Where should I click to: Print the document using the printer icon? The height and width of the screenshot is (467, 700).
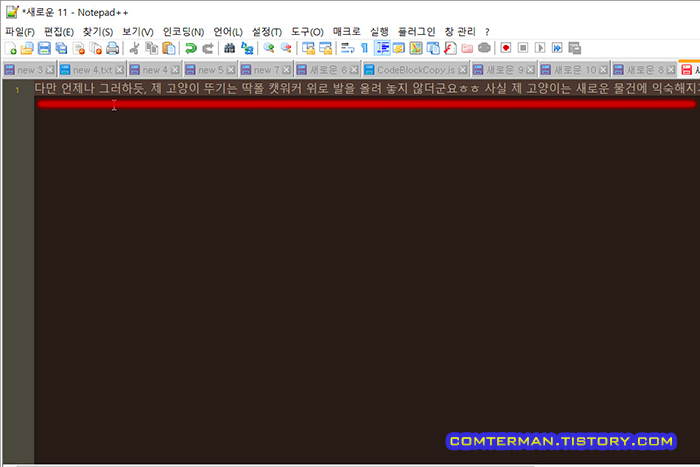point(112,48)
